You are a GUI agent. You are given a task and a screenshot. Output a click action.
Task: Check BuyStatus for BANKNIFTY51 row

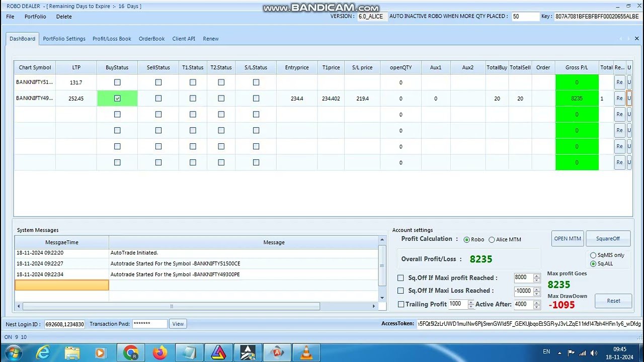pos(117,82)
